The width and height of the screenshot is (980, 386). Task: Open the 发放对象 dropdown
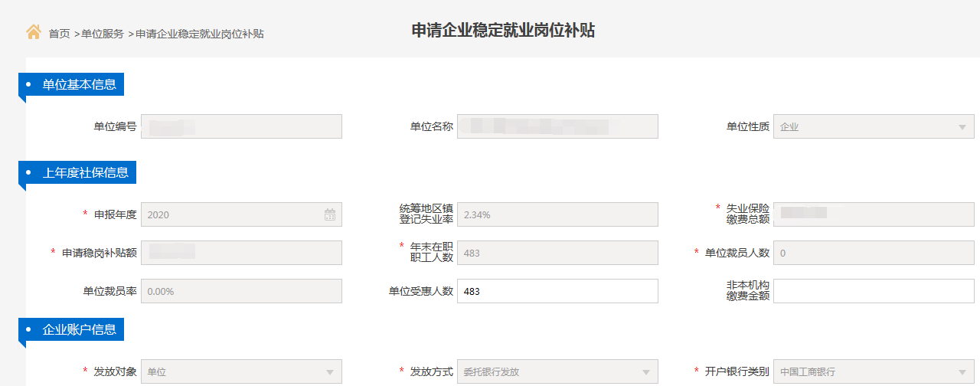coord(241,371)
